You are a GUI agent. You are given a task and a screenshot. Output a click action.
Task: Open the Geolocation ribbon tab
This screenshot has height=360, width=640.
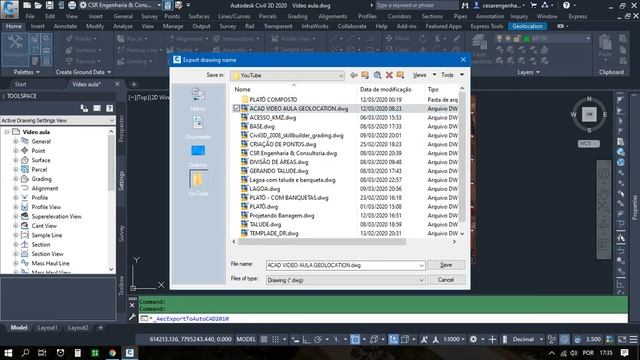point(527,26)
